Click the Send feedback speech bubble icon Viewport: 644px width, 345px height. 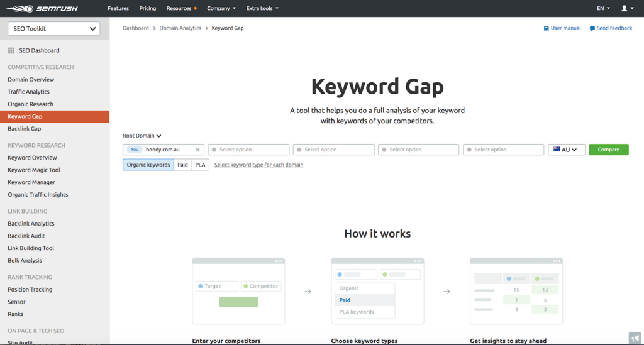(592, 28)
